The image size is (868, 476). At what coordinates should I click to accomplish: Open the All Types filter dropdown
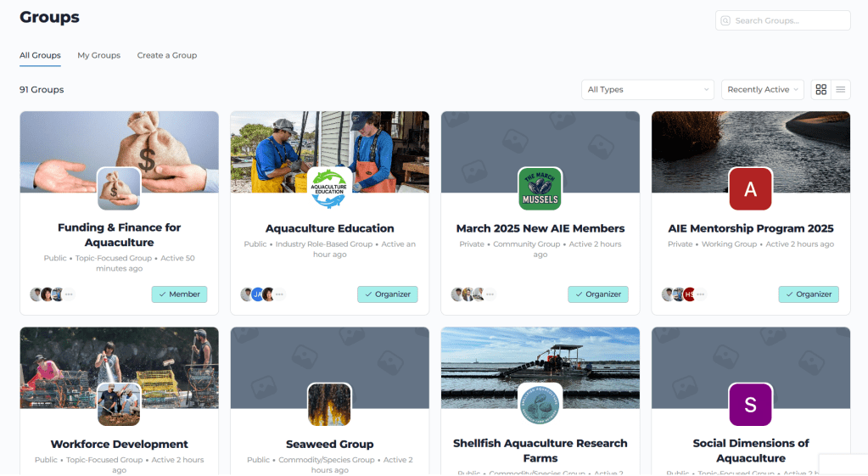pos(648,89)
